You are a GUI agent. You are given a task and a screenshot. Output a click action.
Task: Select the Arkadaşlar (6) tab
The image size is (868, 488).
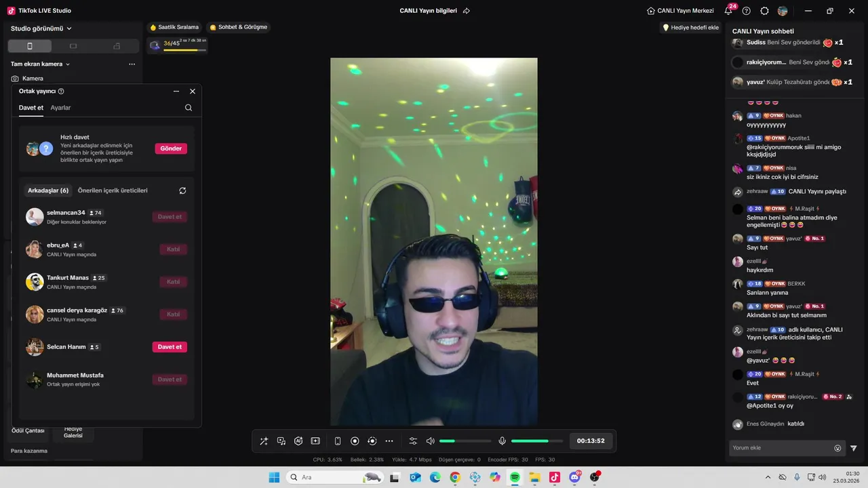pos(48,190)
